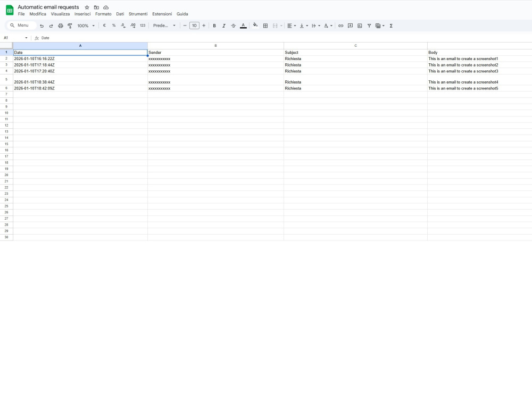Decrease decimal places
The image size is (532, 399).
[123, 26]
